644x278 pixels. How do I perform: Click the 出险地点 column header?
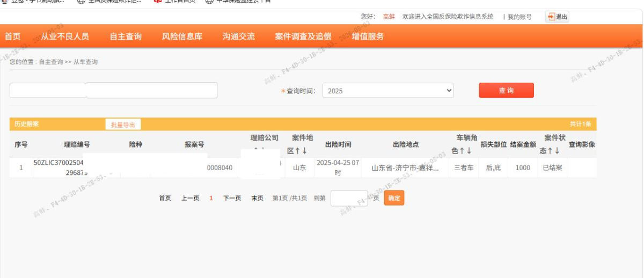point(406,144)
